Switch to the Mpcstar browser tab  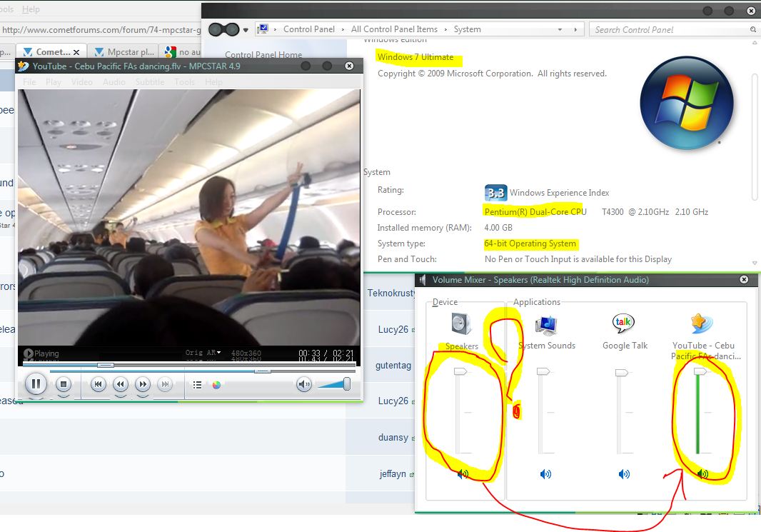click(x=128, y=52)
